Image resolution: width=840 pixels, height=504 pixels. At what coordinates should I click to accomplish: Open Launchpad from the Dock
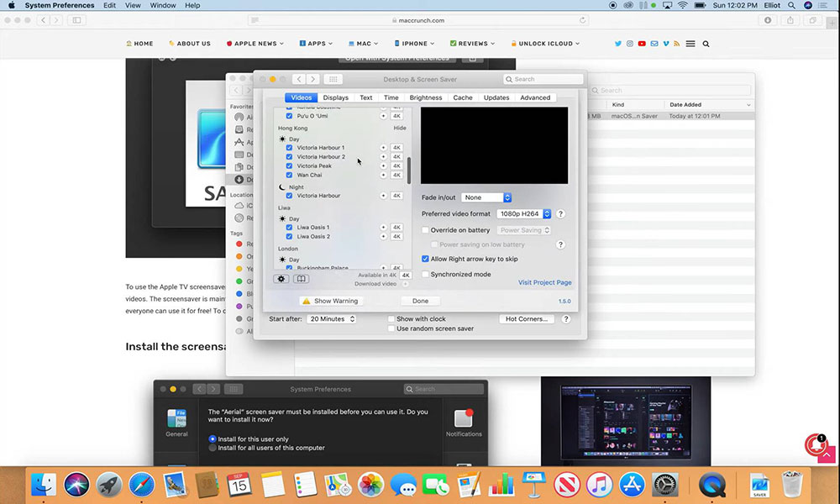click(109, 486)
